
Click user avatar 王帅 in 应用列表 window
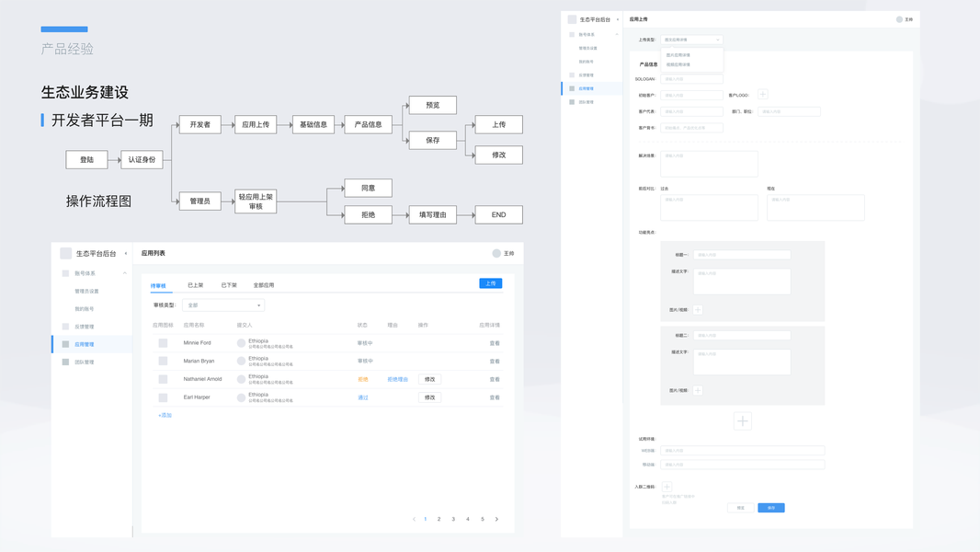pyautogui.click(x=496, y=253)
